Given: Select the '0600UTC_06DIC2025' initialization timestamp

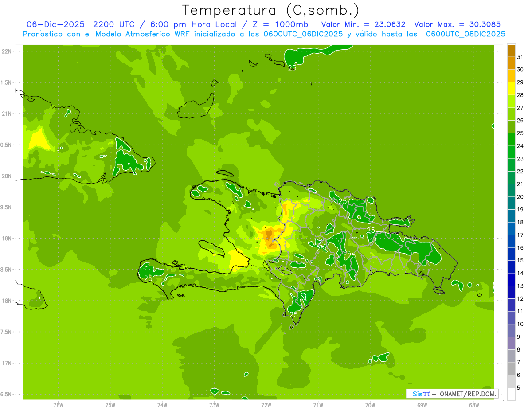Looking at the screenshot, I should tap(303, 34).
